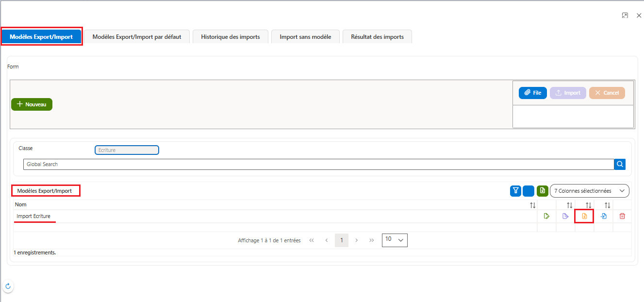Click the blue File attachment button
Screen dimensions: 644x302
tap(533, 93)
